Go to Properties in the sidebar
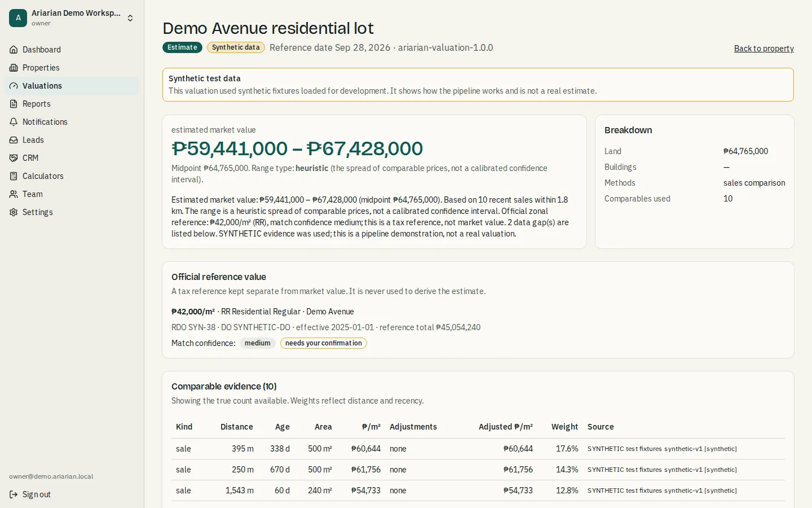This screenshot has height=508, width=812. point(72,68)
